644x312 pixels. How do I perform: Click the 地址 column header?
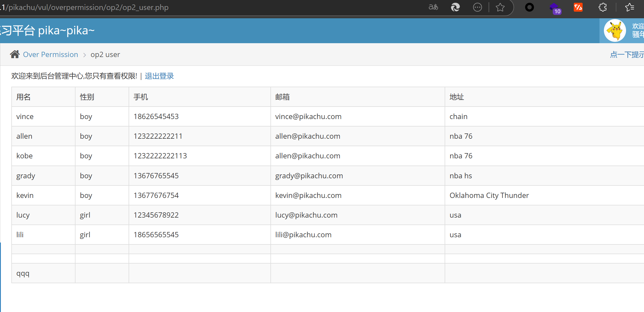[457, 97]
